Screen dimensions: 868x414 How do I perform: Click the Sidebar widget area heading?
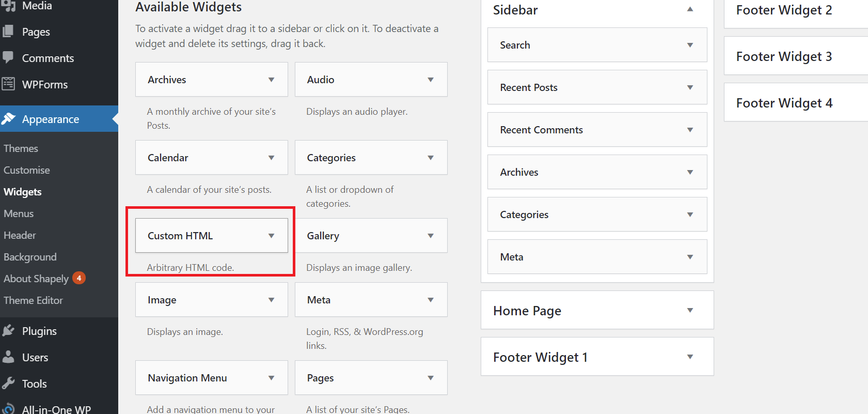pos(515,10)
